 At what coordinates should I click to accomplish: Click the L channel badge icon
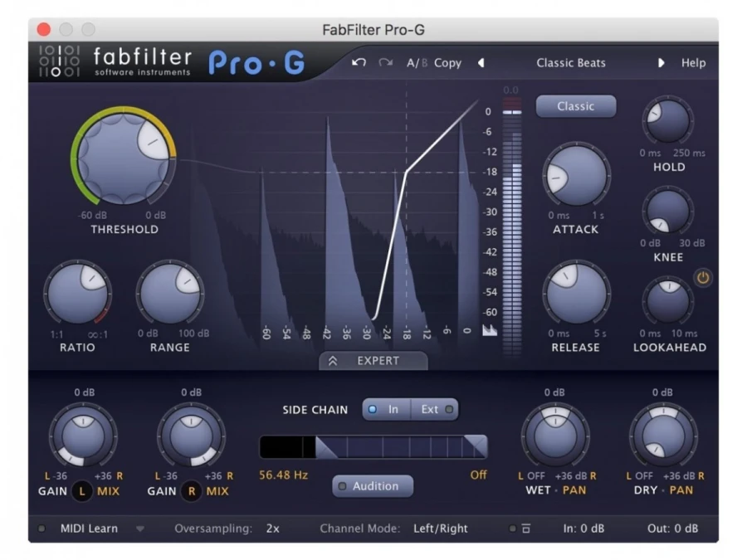click(x=82, y=491)
